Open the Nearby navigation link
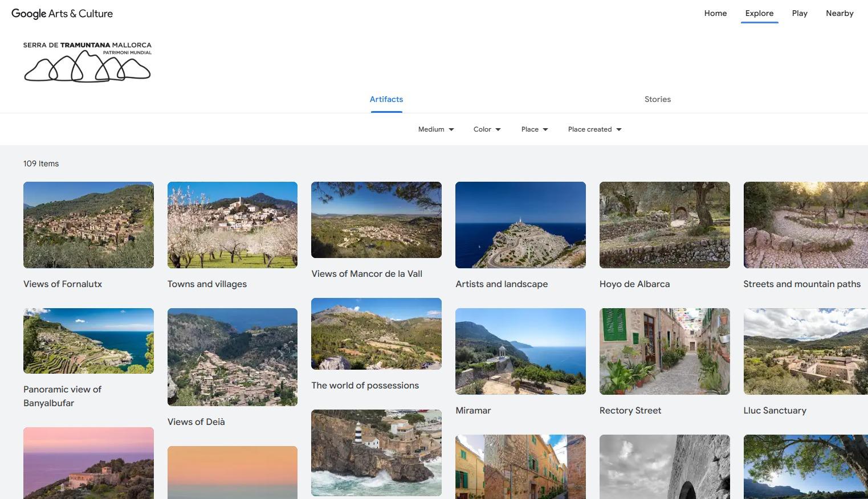 click(x=839, y=13)
